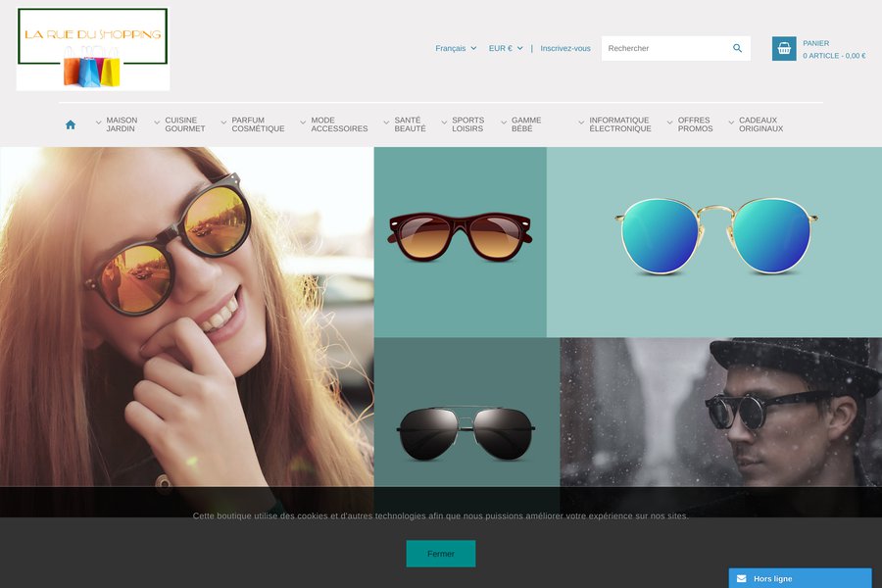
Task: Expand the chevron beside Mode Accessoires
Action: tap(303, 122)
